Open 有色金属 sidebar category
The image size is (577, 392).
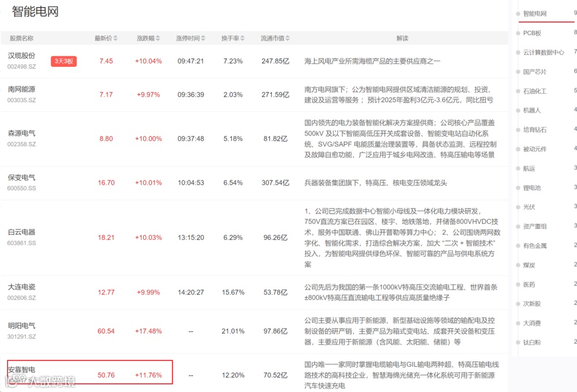[535, 246]
